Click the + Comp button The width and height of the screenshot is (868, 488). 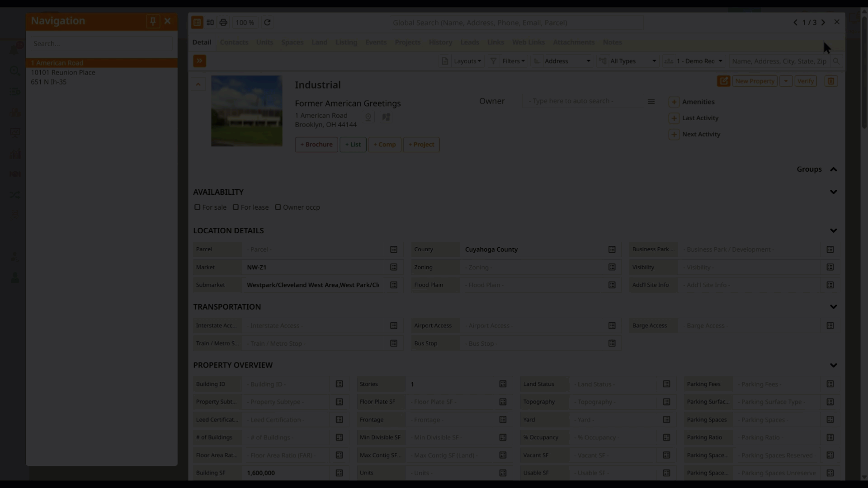(x=384, y=145)
